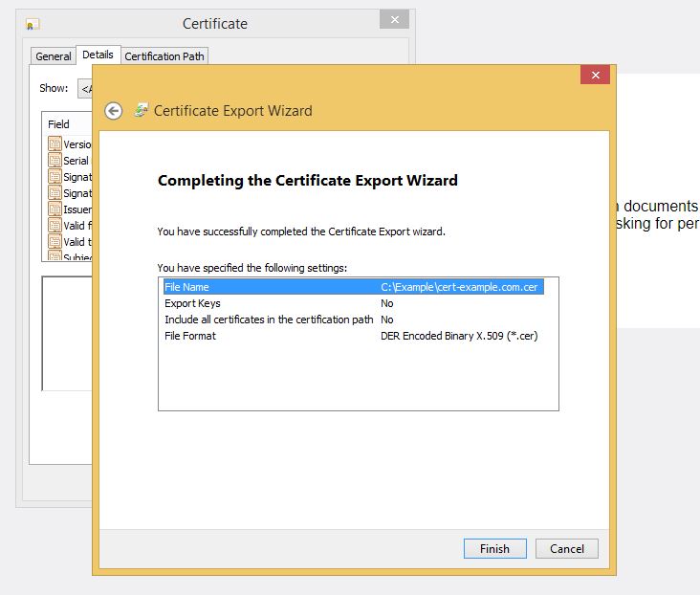The height and width of the screenshot is (595, 700).
Task: Open the Show filter dropdown
Action: [x=85, y=88]
